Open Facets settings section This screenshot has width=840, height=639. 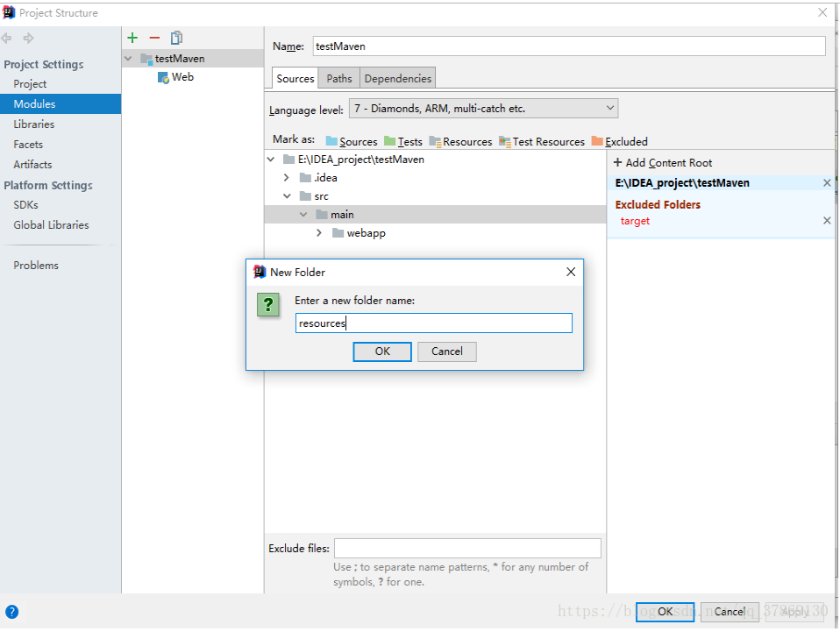tap(28, 145)
